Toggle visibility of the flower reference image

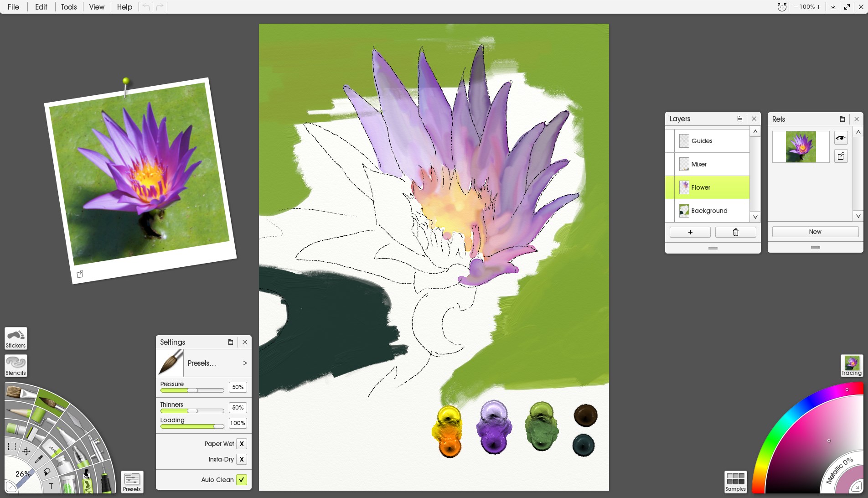pyautogui.click(x=841, y=138)
